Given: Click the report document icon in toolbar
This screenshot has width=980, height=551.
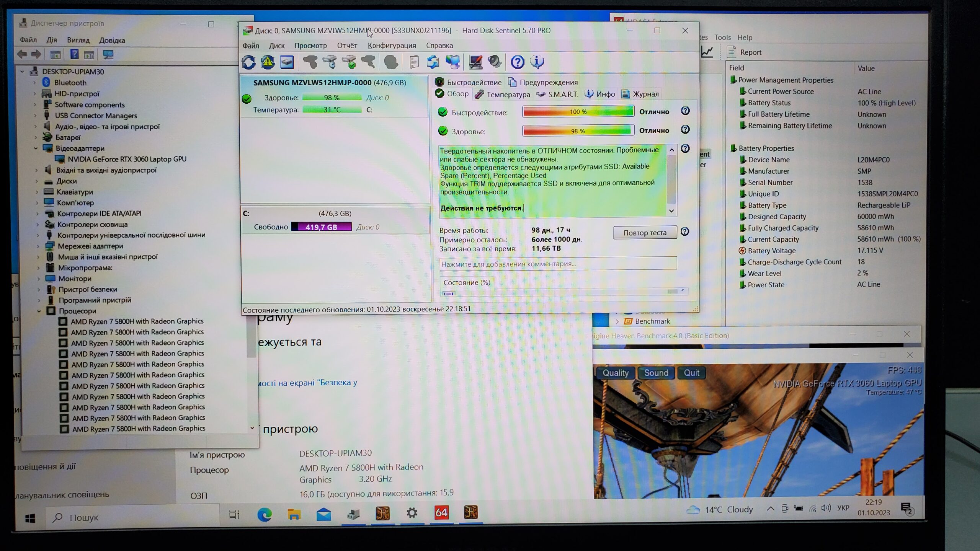Looking at the screenshot, I should (x=414, y=62).
